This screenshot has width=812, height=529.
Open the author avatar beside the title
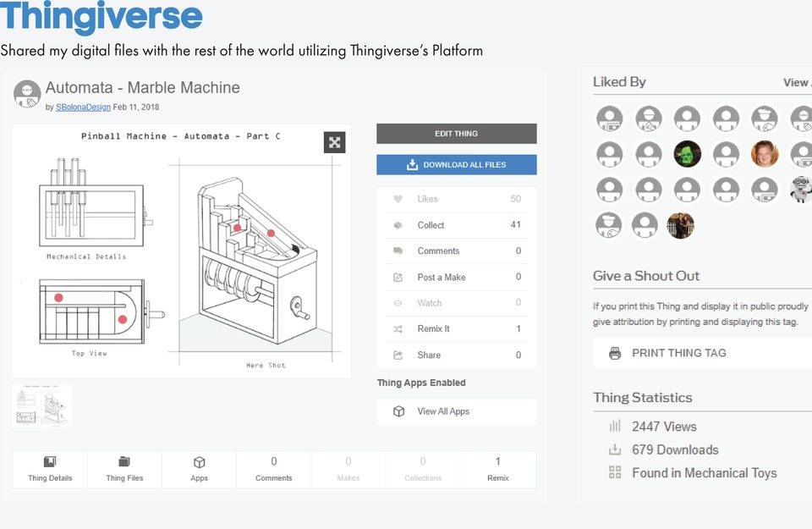(x=27, y=94)
